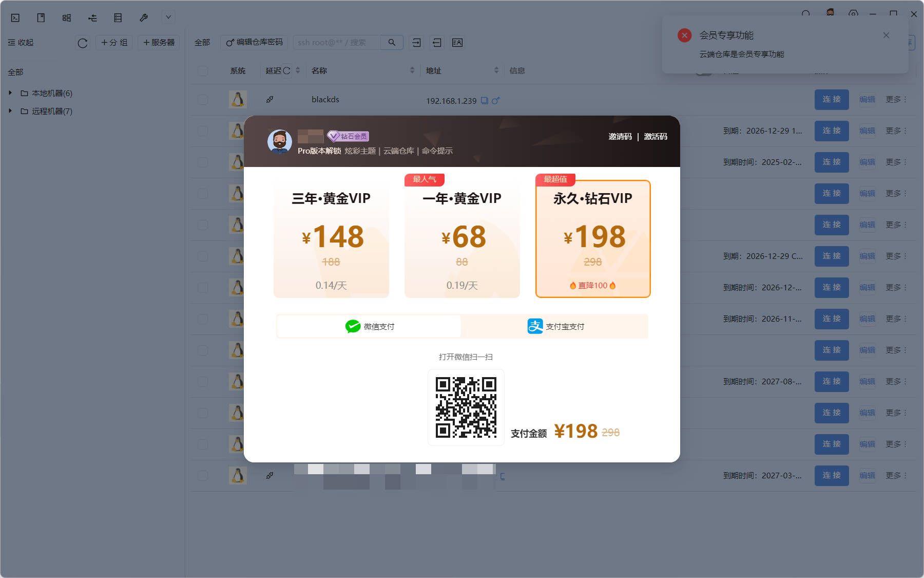This screenshot has height=578, width=924.
Task: Check the row expiring 2027-08
Action: [203, 381]
